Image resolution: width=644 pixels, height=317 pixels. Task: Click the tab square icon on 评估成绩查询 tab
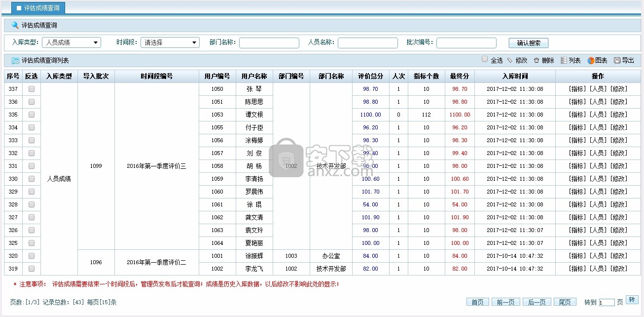tap(19, 8)
